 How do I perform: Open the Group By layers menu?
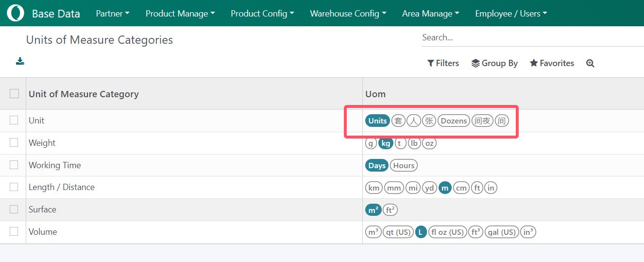coord(494,63)
